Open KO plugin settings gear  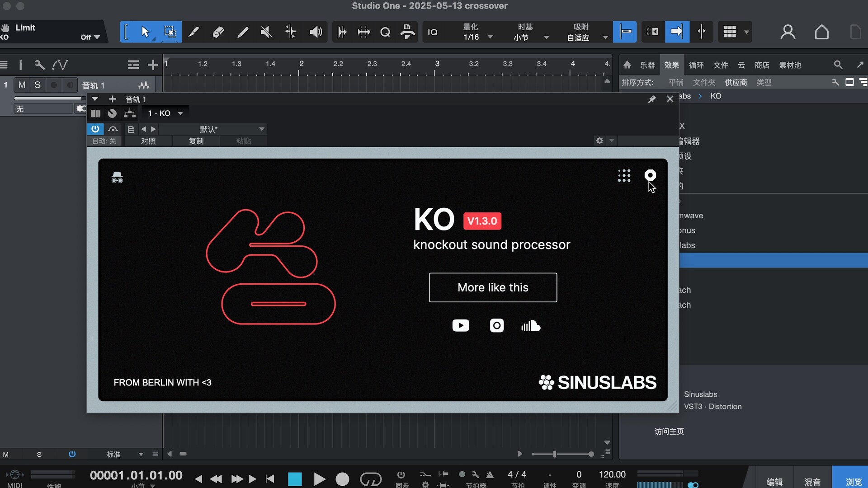click(650, 175)
